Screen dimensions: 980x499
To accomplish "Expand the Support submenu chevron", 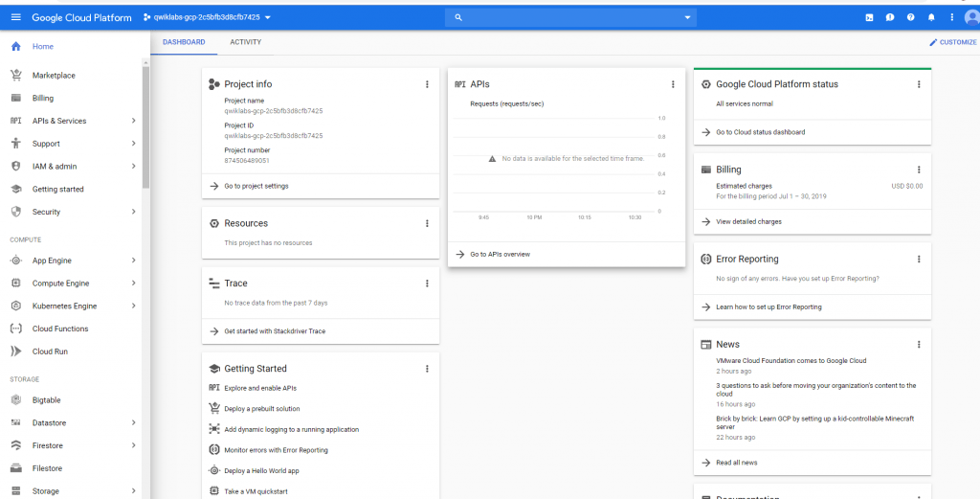I will [133, 144].
